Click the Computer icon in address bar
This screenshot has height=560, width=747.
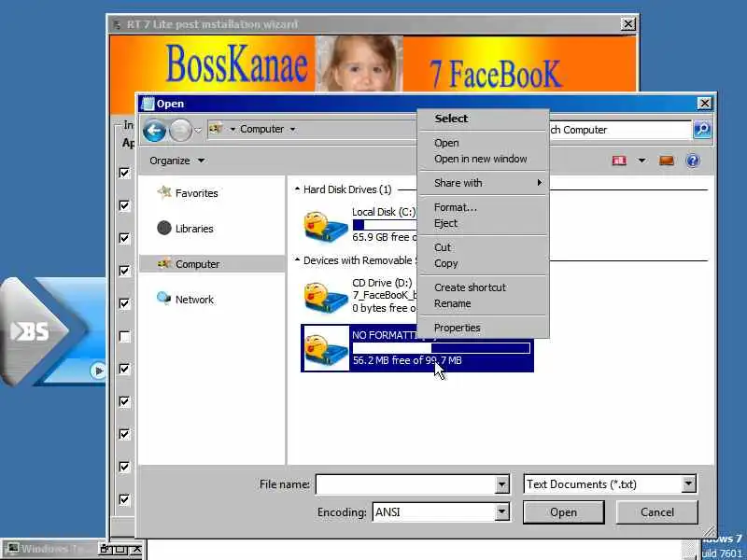pos(216,129)
